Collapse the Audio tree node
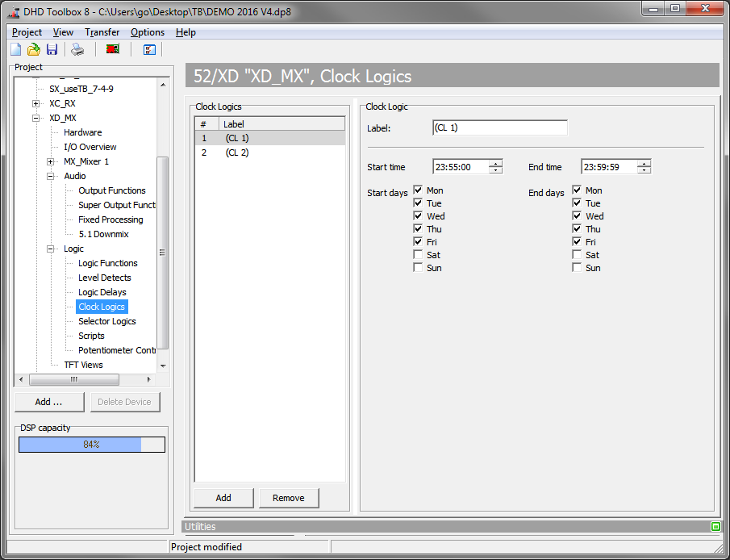Image resolution: width=730 pixels, height=560 pixels. (x=50, y=176)
